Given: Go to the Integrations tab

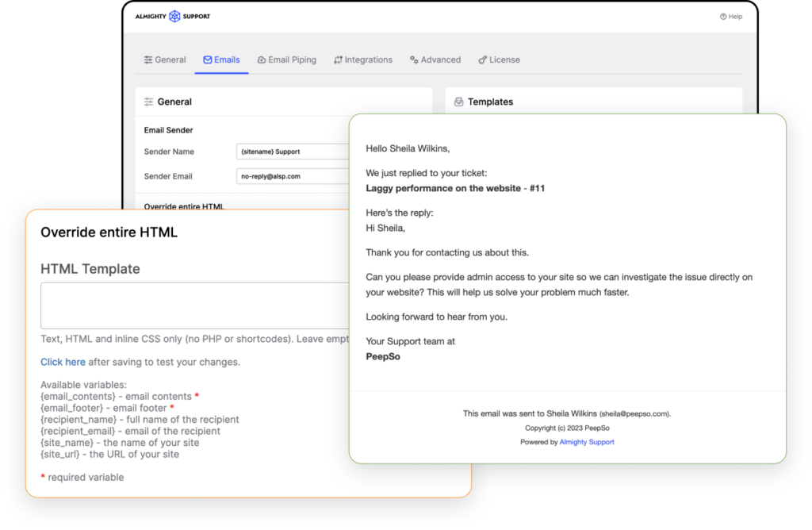Looking at the screenshot, I should (363, 60).
